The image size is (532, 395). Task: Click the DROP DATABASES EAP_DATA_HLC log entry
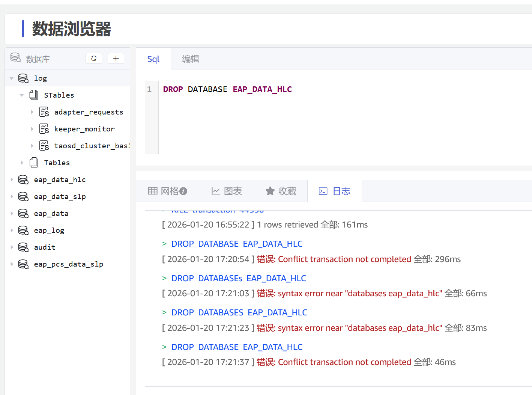pos(239,312)
